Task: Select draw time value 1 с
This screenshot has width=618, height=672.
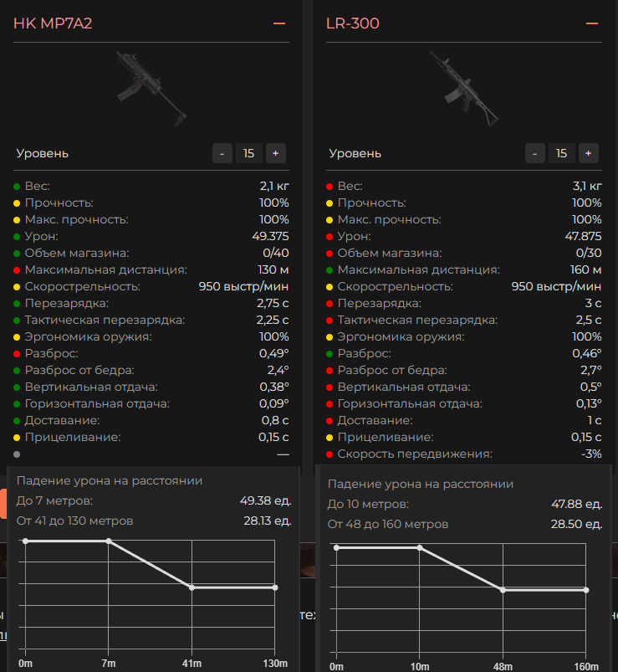Action: click(595, 420)
